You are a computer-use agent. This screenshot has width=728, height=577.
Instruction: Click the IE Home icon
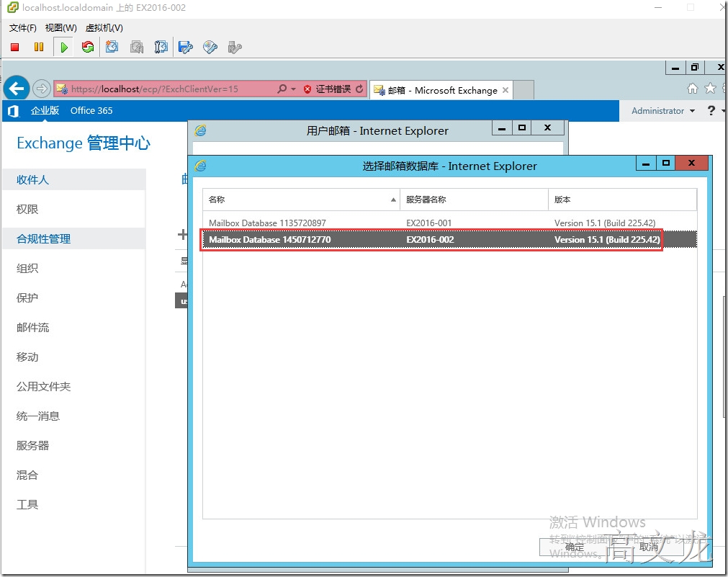click(x=692, y=89)
